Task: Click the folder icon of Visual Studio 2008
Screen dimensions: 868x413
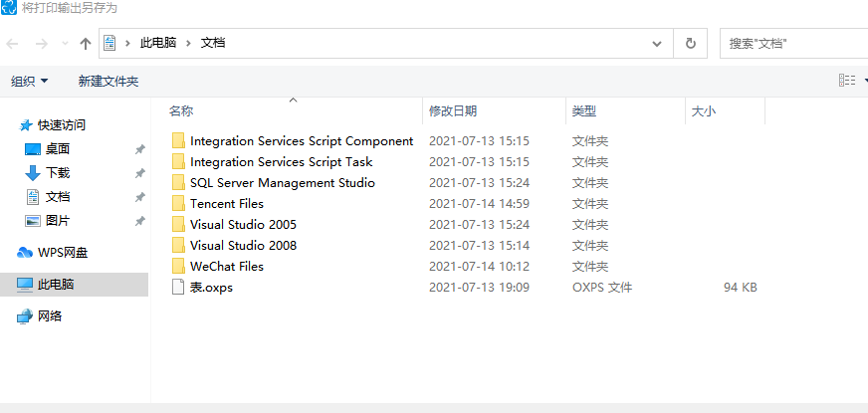Action: click(x=178, y=245)
